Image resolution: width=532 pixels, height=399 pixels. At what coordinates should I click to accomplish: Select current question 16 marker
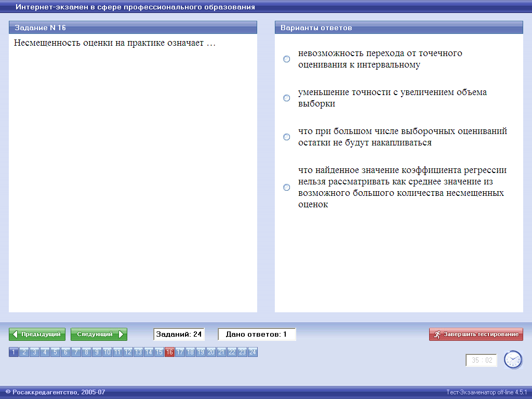coord(169,352)
